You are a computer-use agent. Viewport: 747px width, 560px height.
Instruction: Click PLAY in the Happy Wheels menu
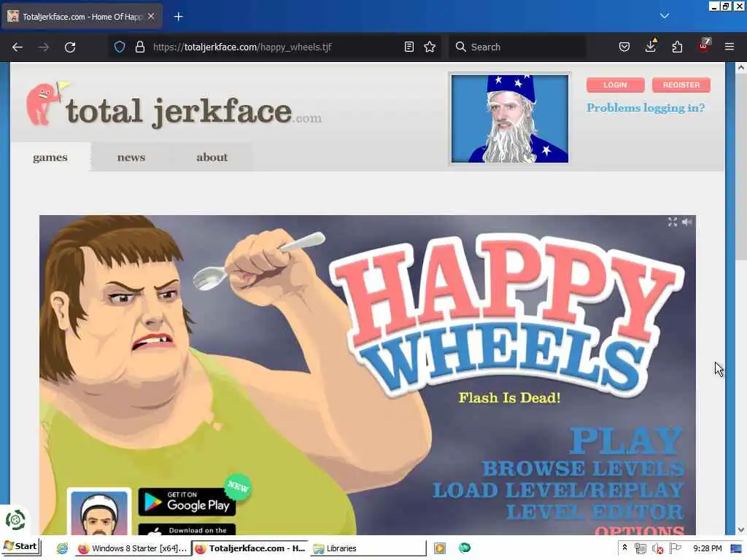coord(627,440)
